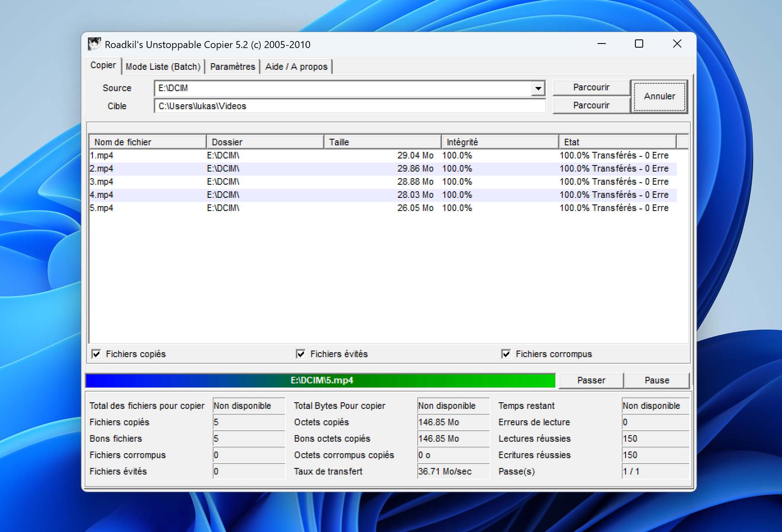Click Parcourir button next to Cible
782x532 pixels.
(x=591, y=105)
